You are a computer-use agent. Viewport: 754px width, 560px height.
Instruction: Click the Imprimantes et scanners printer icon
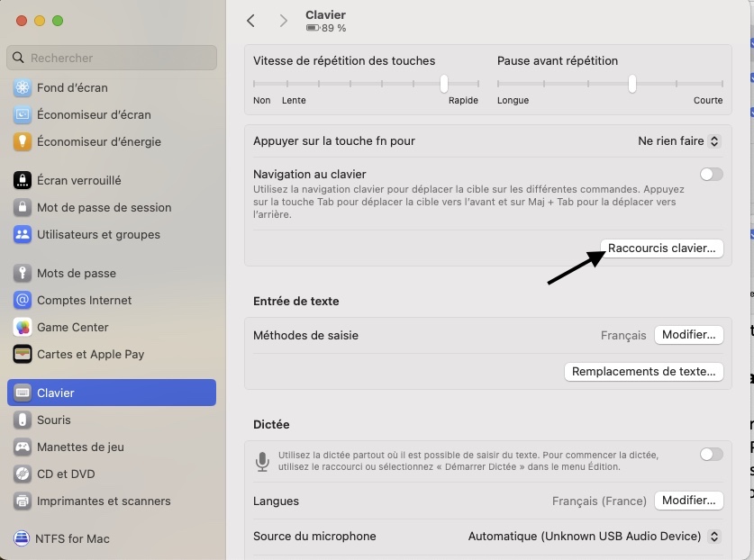[23, 501]
